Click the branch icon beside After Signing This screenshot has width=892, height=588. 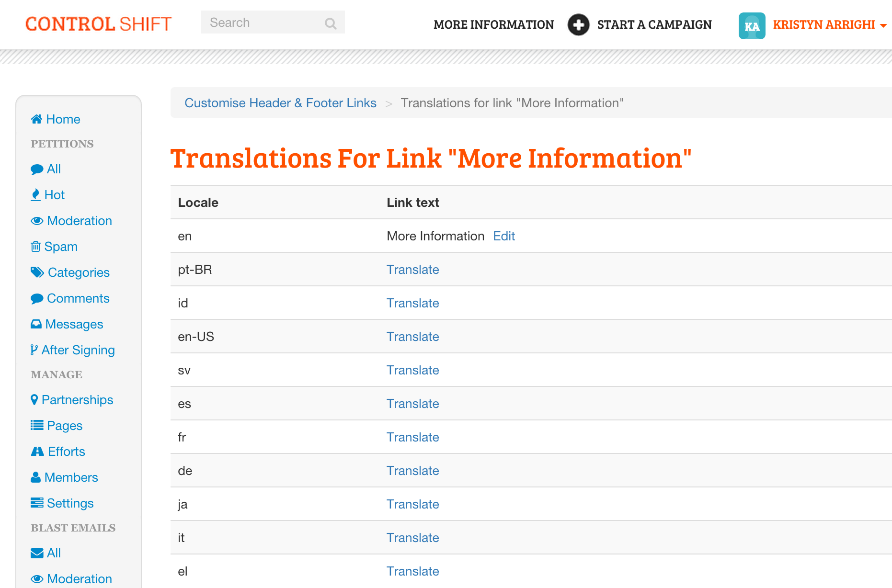tap(34, 350)
